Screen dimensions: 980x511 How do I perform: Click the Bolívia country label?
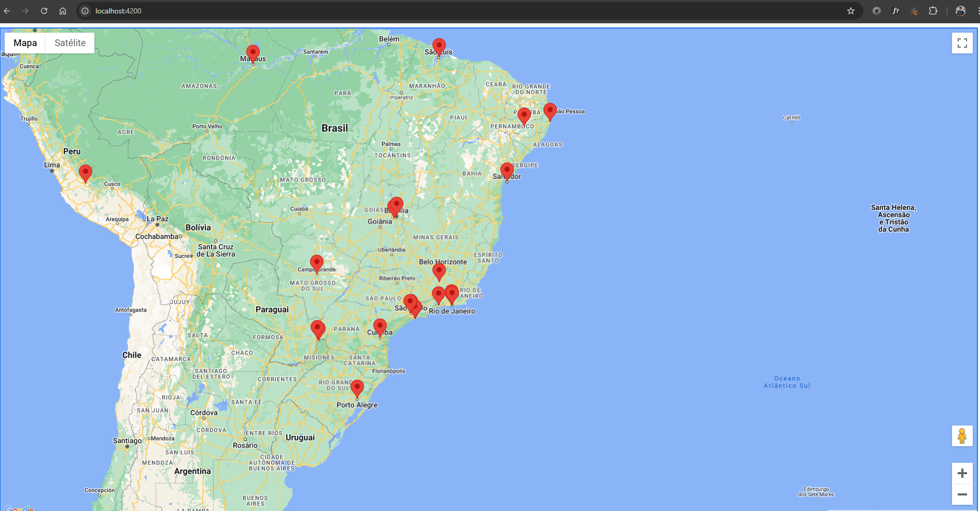(198, 228)
